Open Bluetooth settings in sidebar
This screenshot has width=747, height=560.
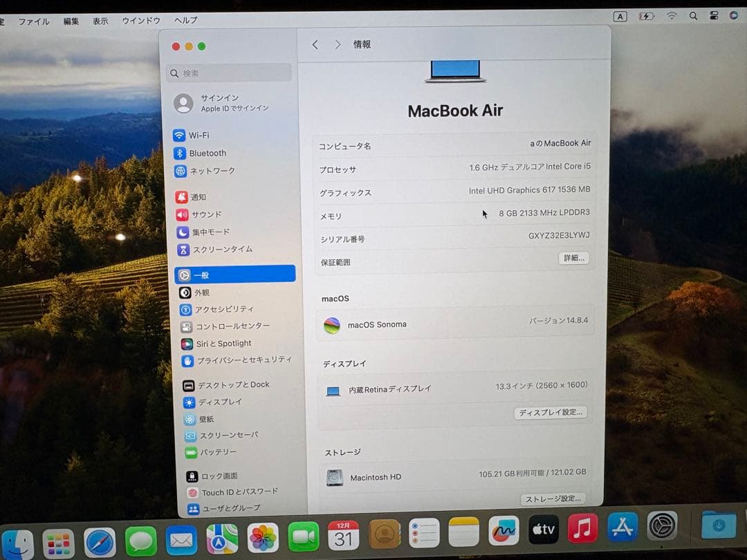200,153
